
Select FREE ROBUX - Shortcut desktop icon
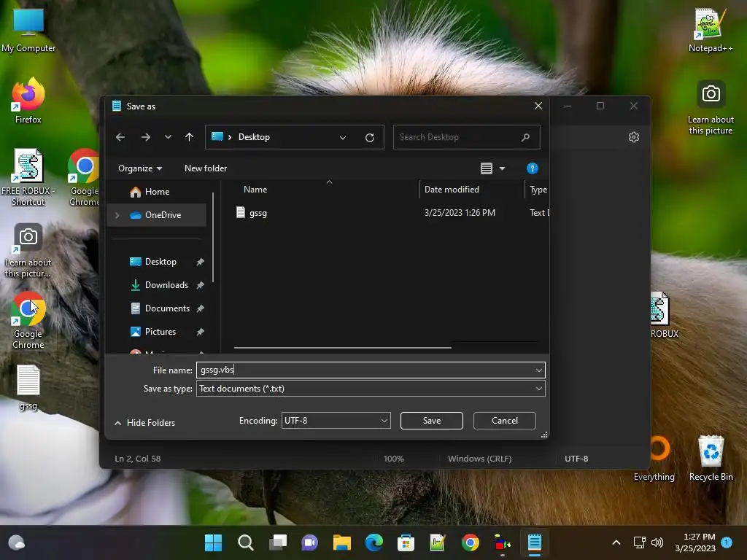28,177
